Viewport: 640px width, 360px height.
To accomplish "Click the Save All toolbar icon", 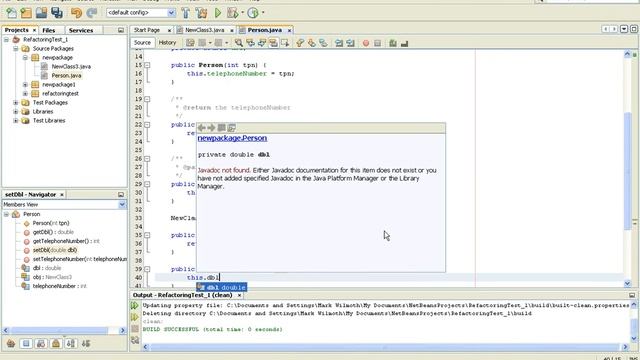I will pos(57,13).
